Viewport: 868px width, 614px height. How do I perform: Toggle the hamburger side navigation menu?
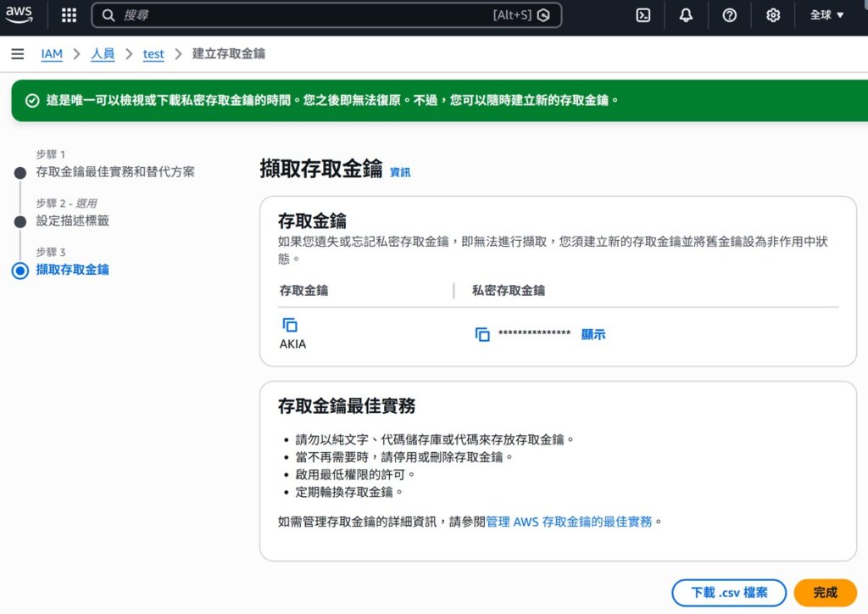[17, 53]
